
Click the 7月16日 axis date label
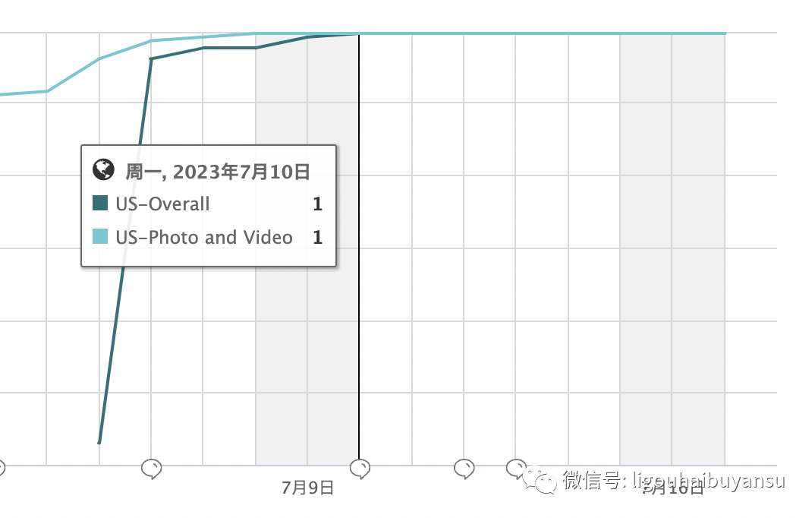[x=672, y=488]
